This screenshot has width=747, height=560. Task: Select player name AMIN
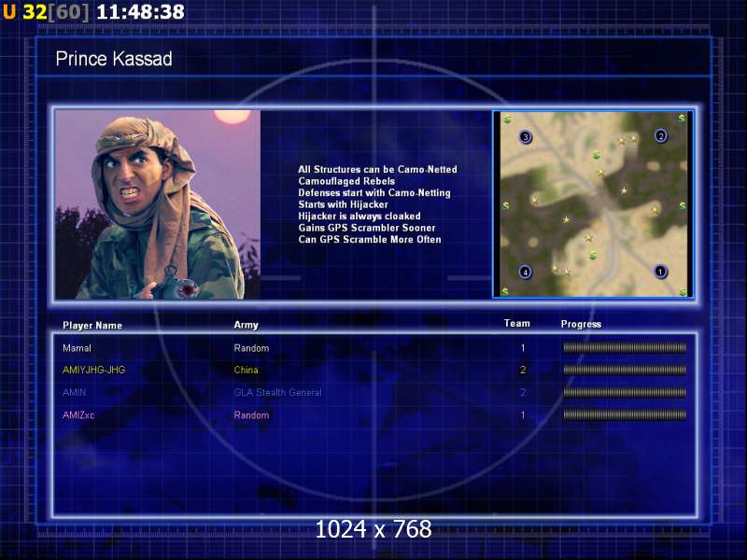(75, 392)
